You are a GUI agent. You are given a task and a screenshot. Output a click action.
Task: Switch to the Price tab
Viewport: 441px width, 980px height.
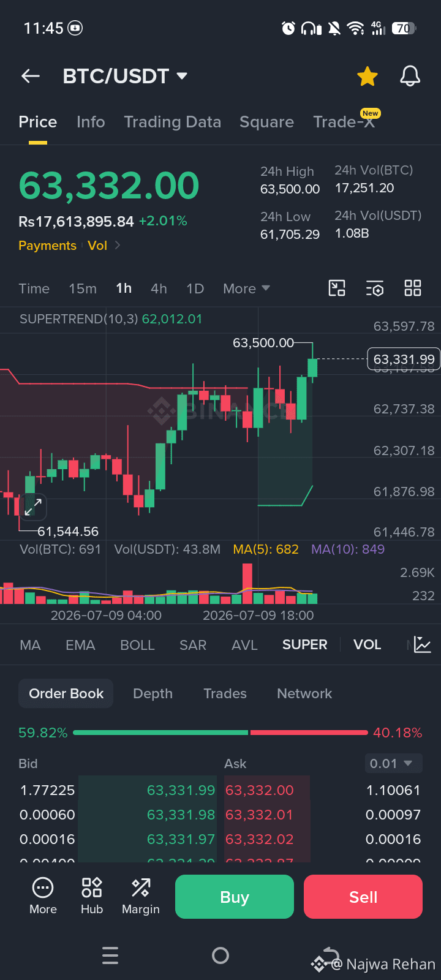pos(38,122)
